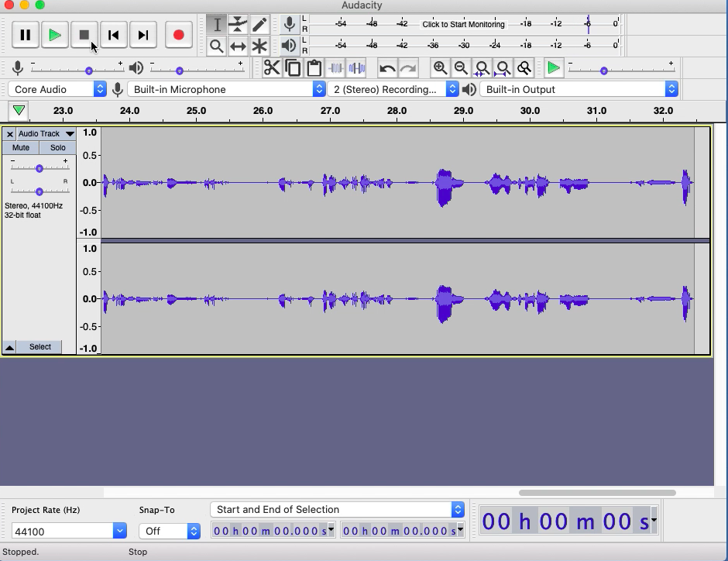The width and height of the screenshot is (728, 561).
Task: Choose the Multi-tool mode
Action: point(259,46)
